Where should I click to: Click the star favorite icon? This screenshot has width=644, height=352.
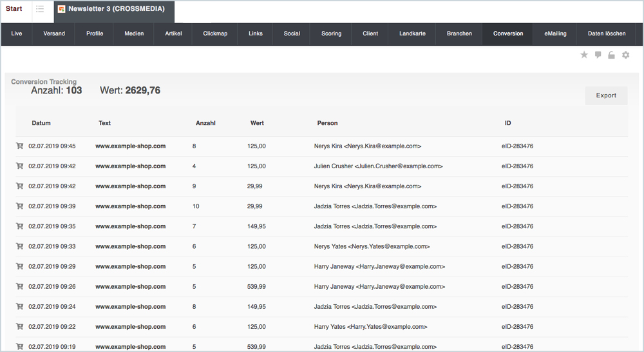(x=584, y=55)
